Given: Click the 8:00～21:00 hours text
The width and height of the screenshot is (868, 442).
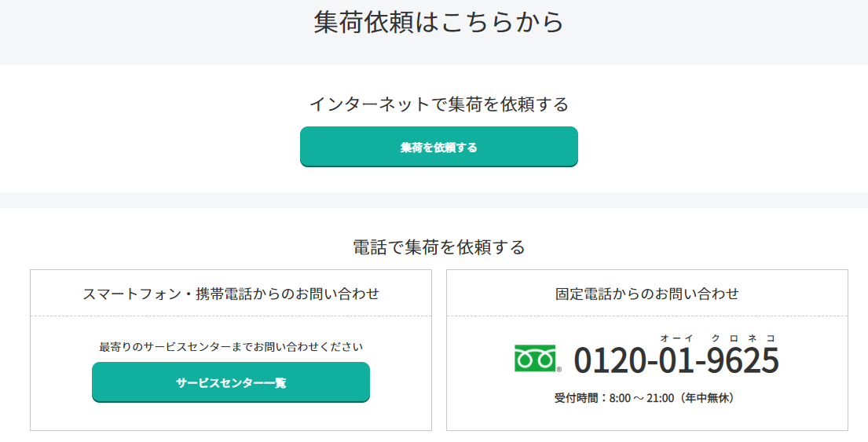Looking at the screenshot, I should point(641,398).
